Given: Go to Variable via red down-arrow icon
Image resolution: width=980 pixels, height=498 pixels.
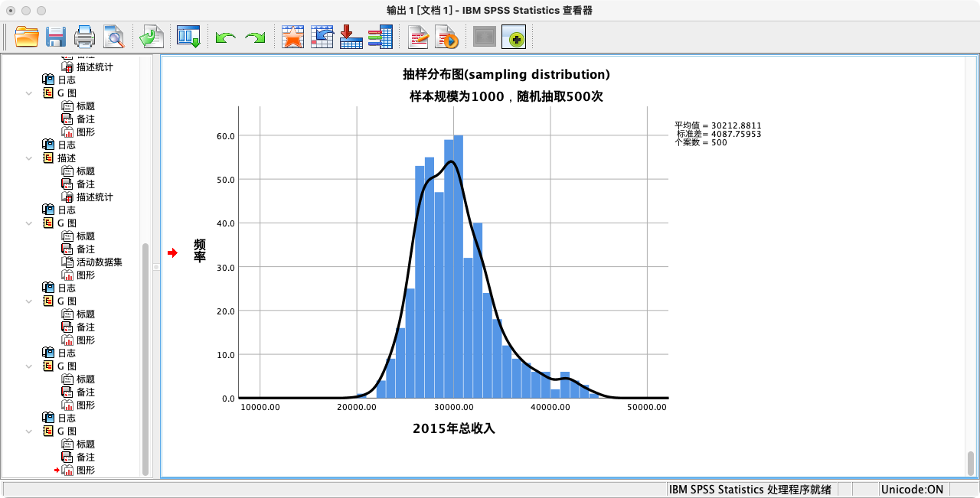Looking at the screenshot, I should click(351, 37).
